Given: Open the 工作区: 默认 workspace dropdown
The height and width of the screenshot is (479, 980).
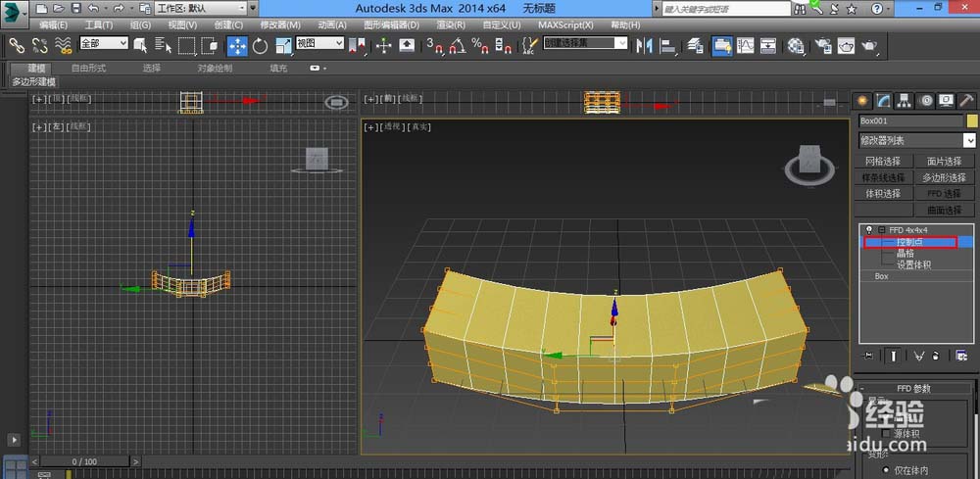Looking at the screenshot, I should 200,8.
